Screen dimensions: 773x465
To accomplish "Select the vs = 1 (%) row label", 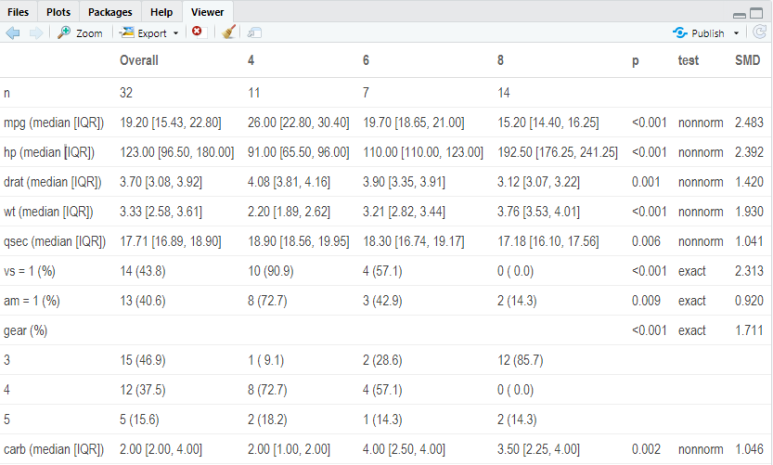I will (30, 271).
